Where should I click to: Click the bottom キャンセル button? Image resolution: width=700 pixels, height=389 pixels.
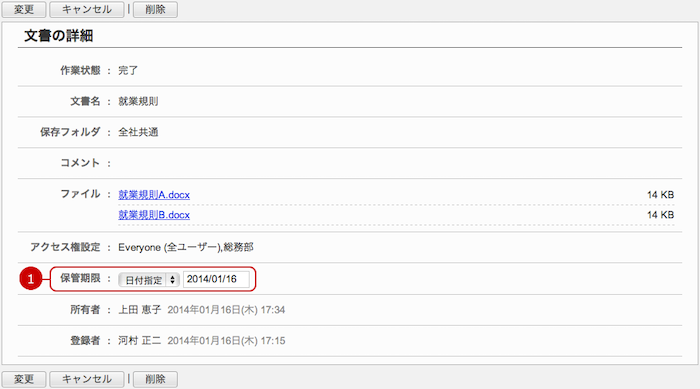87,379
